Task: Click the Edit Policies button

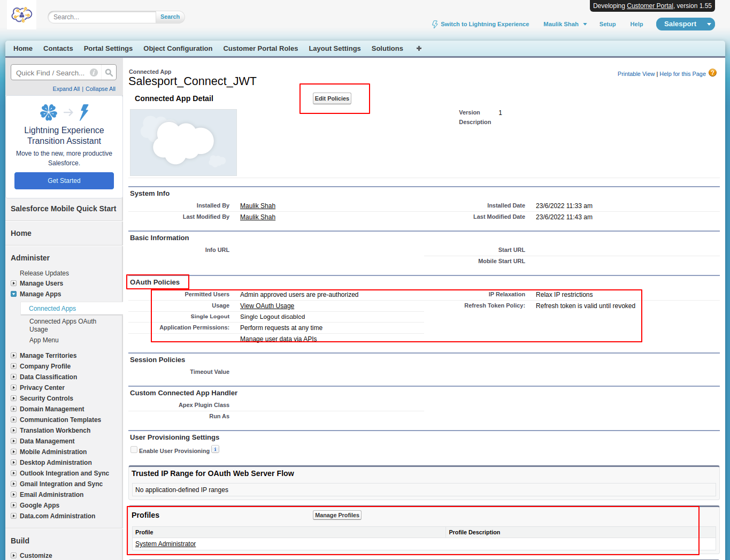Action: (332, 98)
